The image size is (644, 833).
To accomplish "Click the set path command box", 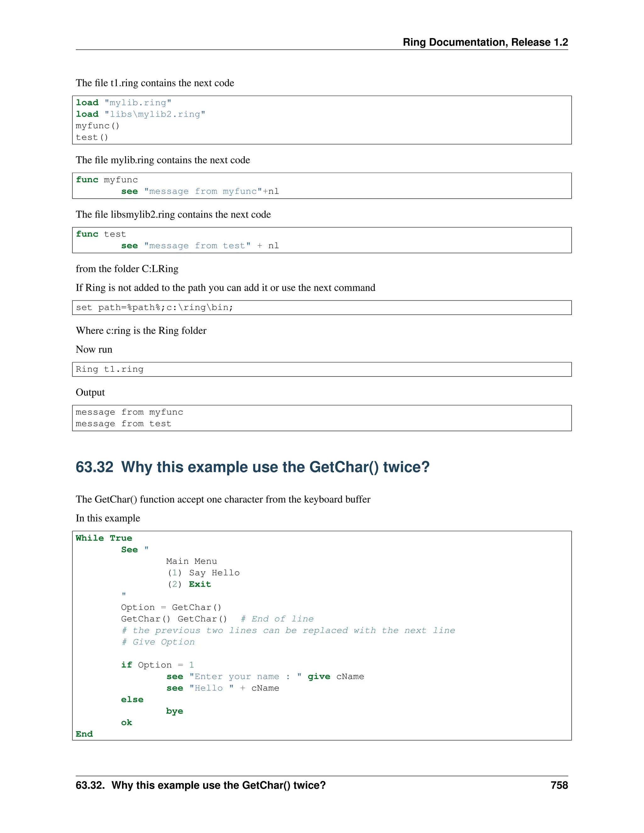I will (154, 307).
